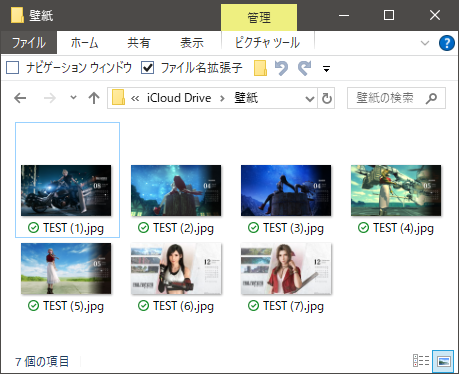Click the sync status icon of TEST (4).jpg
Viewport: 459px width, 374px height.
pyautogui.click(x=363, y=228)
